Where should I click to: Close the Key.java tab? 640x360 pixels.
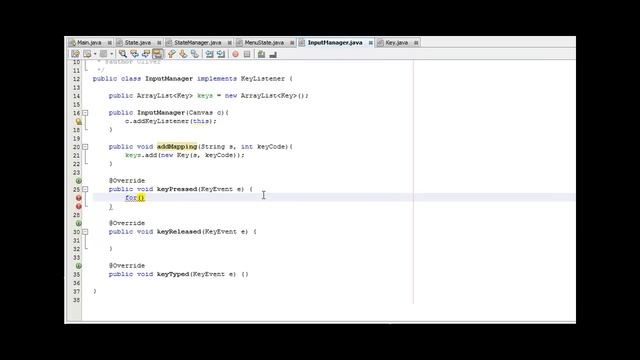(416, 42)
